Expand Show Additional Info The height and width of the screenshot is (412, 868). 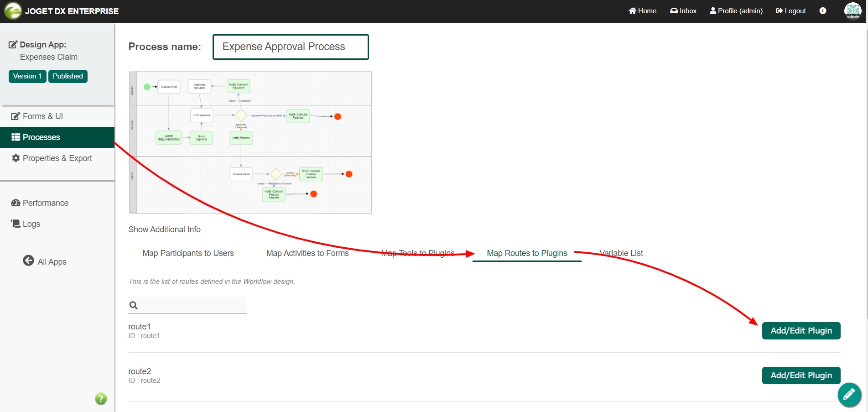(x=164, y=229)
